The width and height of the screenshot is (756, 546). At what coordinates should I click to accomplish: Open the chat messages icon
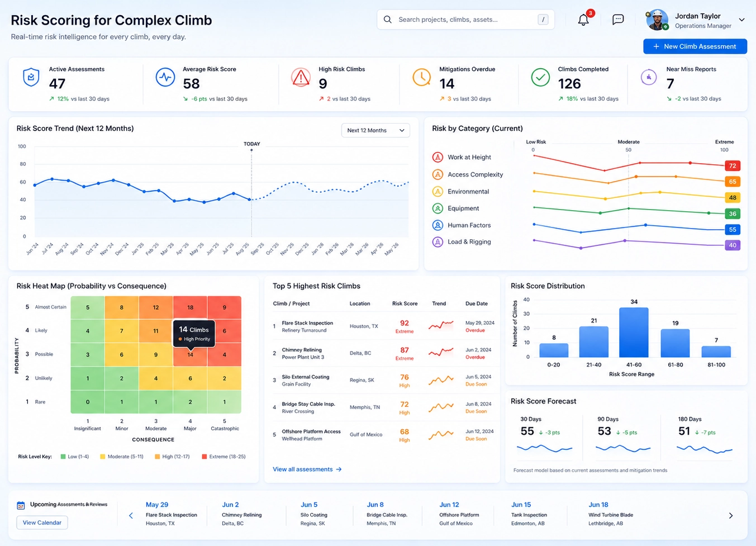point(618,20)
